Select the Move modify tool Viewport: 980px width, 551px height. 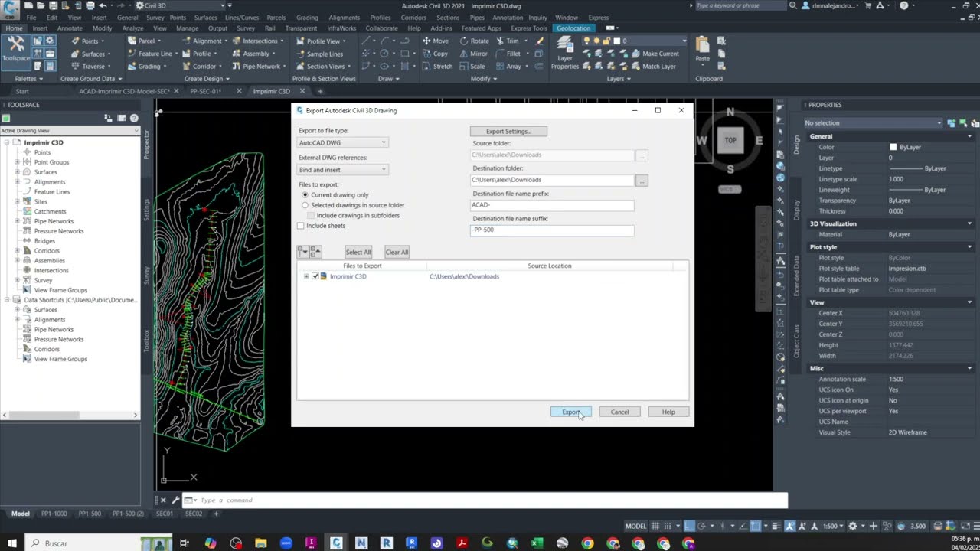435,41
